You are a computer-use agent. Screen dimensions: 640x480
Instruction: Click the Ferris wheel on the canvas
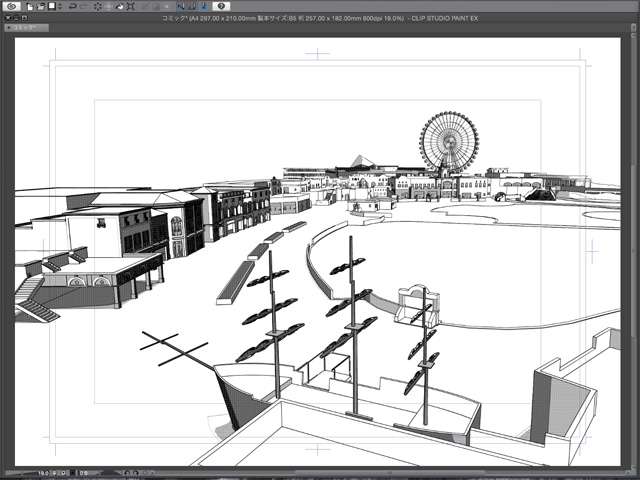click(x=449, y=142)
